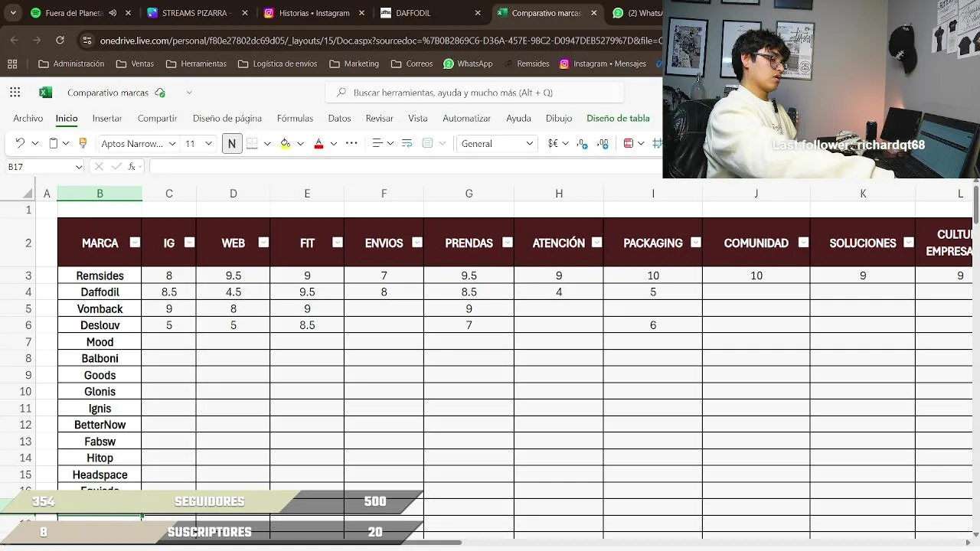Click the merge cells icon

pyautogui.click(x=428, y=143)
